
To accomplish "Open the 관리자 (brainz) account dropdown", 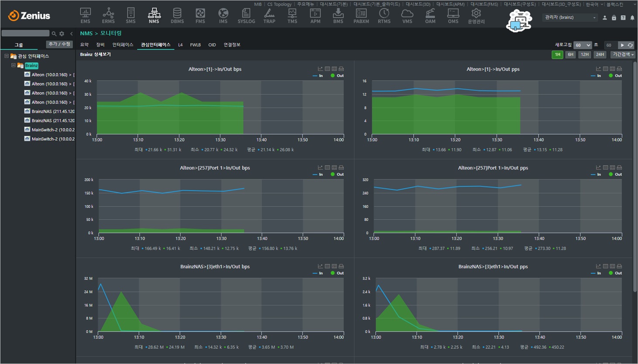I will coord(570,17).
